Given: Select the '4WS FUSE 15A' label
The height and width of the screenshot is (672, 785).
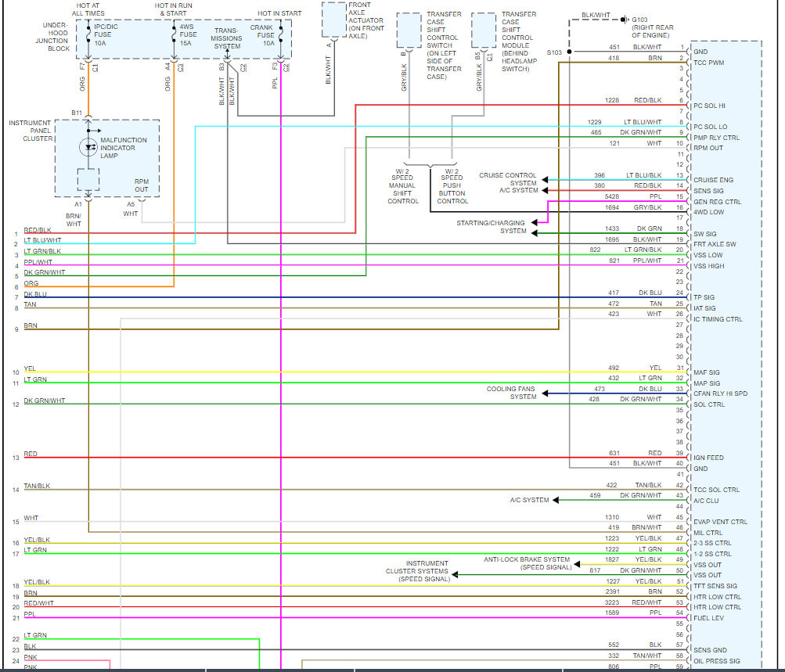Looking at the screenshot, I should 188,34.
